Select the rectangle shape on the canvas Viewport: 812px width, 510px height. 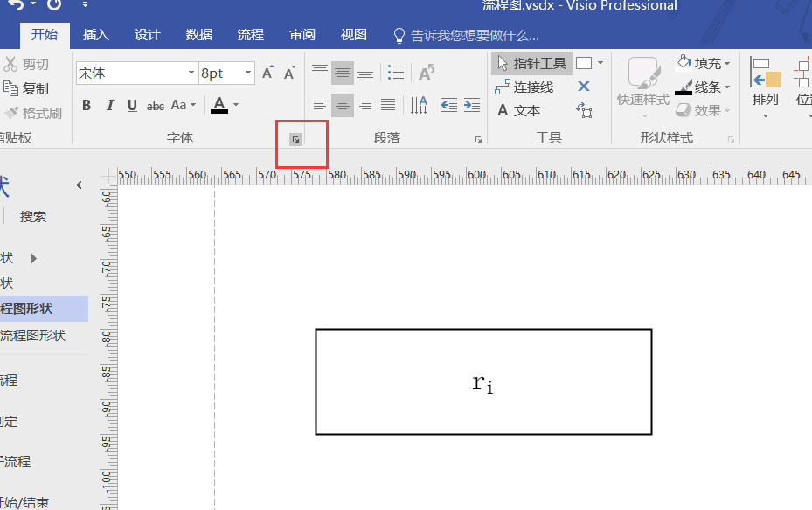[x=483, y=381]
